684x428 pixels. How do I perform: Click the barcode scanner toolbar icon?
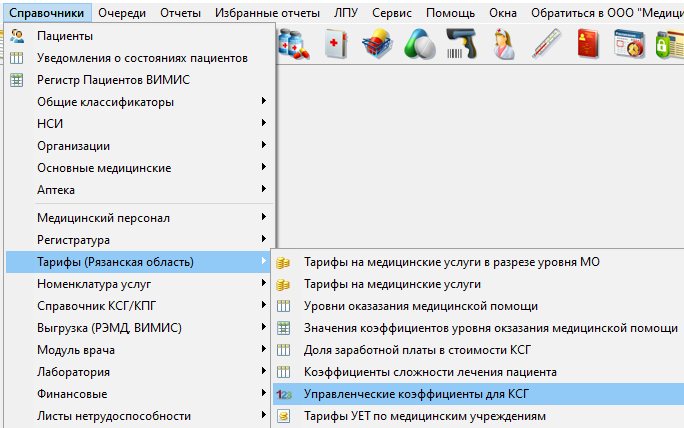(x=461, y=44)
